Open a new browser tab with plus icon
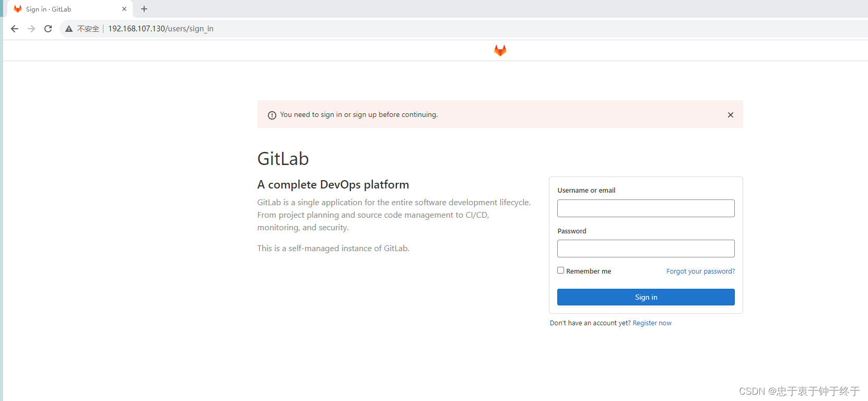Viewport: 868px width, 401px height. pos(144,9)
